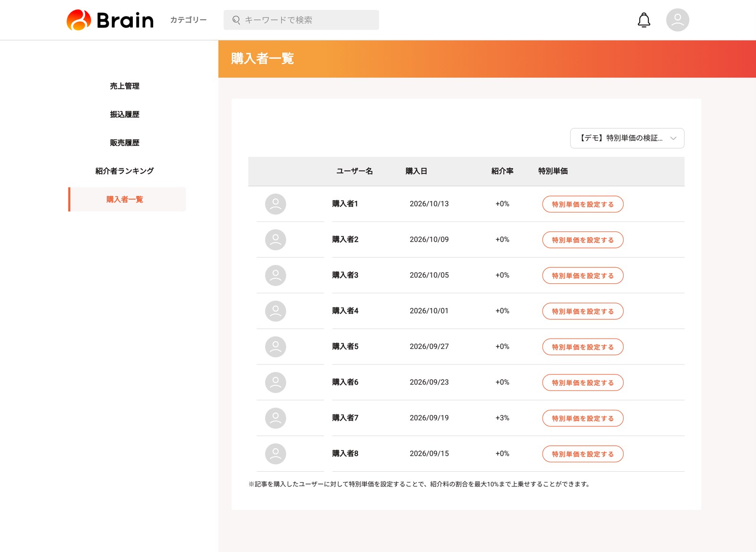Open 販売履歴 in the sidebar

point(125,143)
